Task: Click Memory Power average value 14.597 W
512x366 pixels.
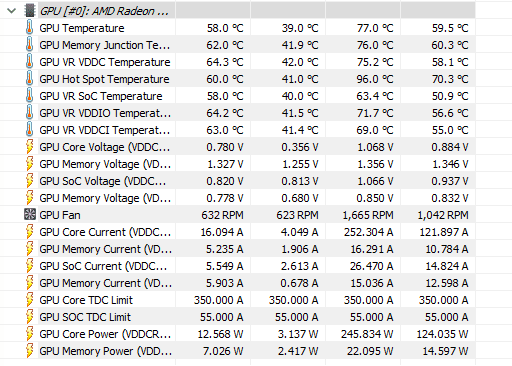Action: (x=445, y=351)
